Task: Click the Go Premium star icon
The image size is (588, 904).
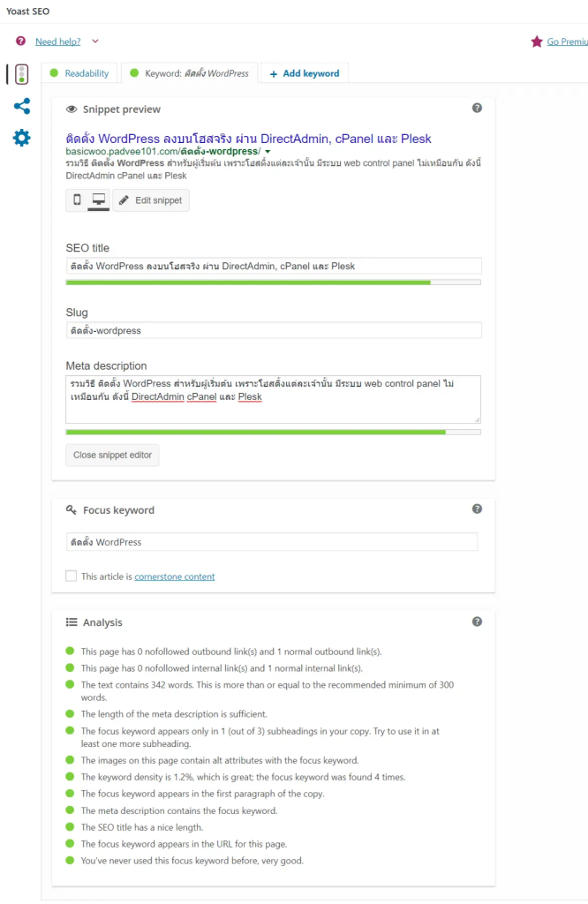Action: click(x=537, y=41)
